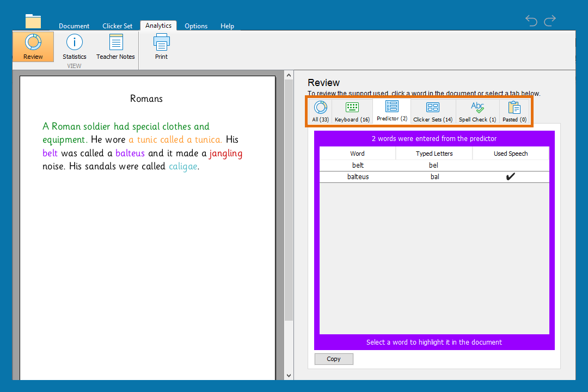Click the Print icon
588x392 pixels.
[161, 46]
